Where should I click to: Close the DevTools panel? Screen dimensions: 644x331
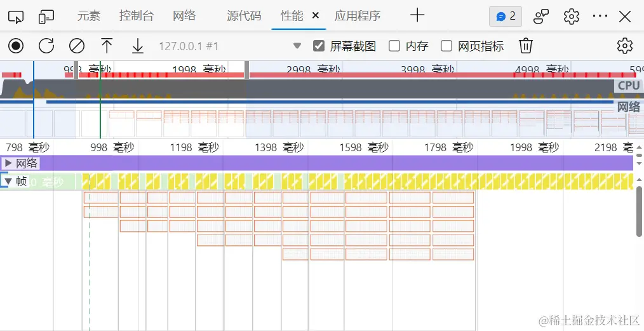pyautogui.click(x=625, y=17)
